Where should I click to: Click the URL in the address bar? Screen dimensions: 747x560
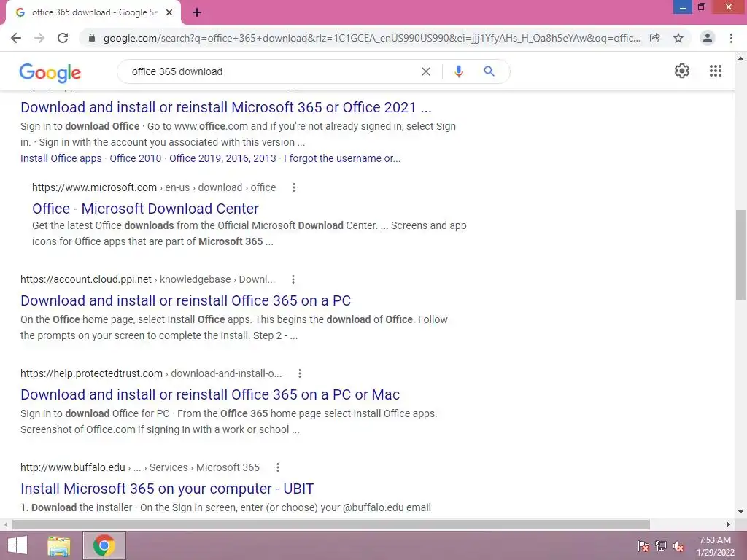click(371, 38)
